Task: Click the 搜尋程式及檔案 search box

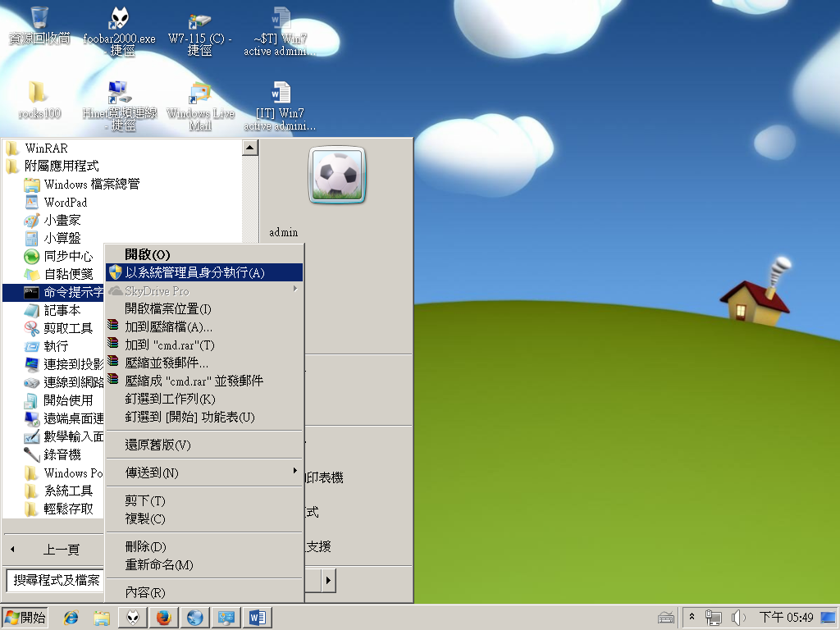Action: (x=55, y=580)
